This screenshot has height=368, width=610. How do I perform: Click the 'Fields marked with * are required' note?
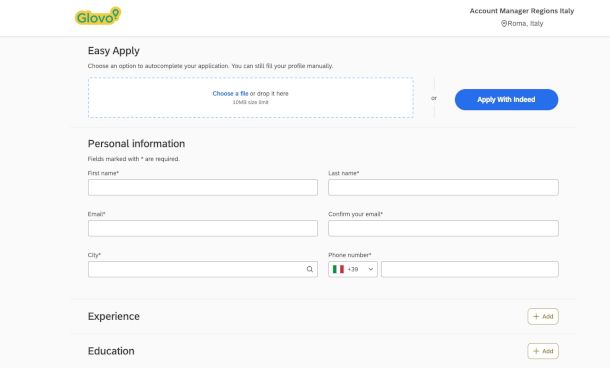pos(133,159)
